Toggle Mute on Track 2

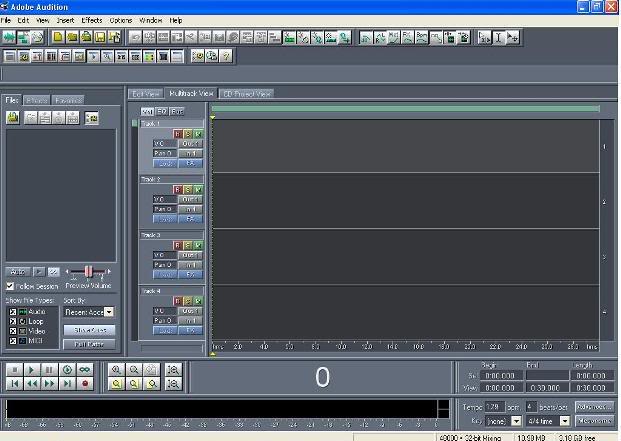pyautogui.click(x=198, y=190)
